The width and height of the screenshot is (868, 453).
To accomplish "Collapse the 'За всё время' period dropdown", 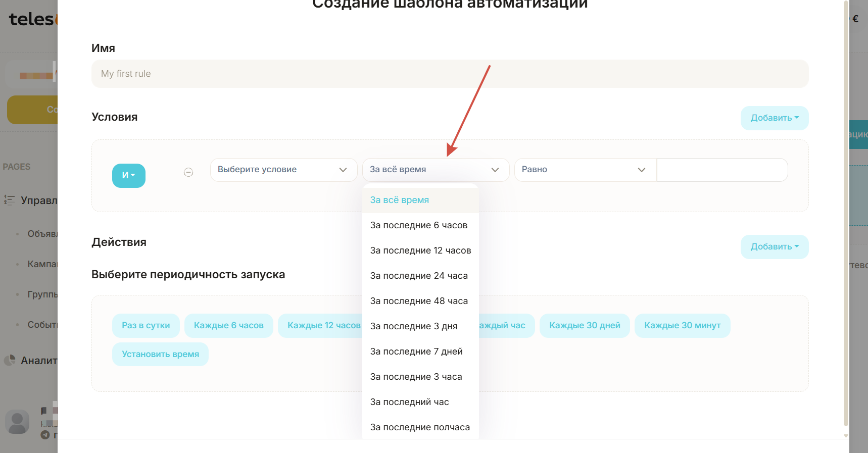I will (435, 170).
